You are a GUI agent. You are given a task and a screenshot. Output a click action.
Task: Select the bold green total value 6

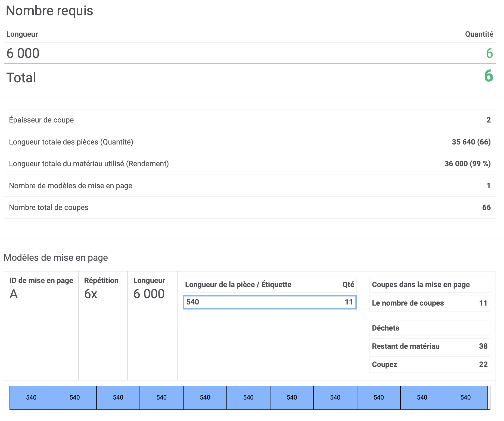pyautogui.click(x=489, y=76)
